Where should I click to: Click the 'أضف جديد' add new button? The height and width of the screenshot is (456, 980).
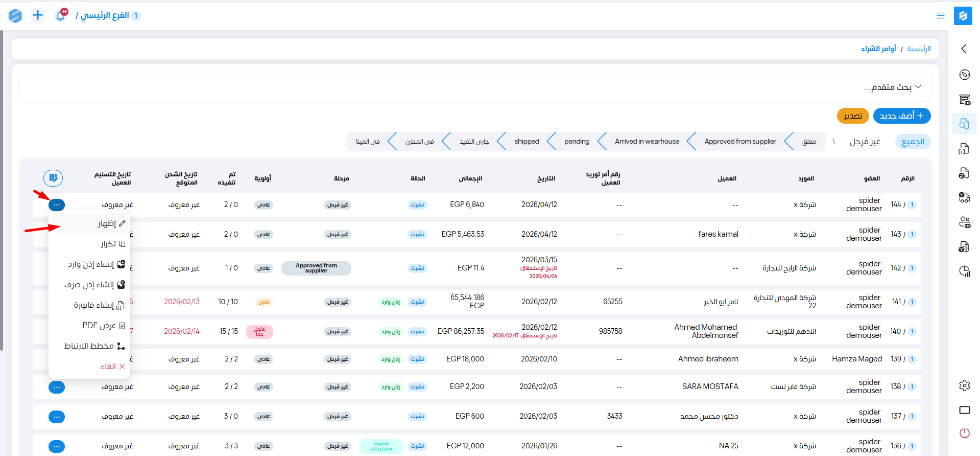point(901,116)
